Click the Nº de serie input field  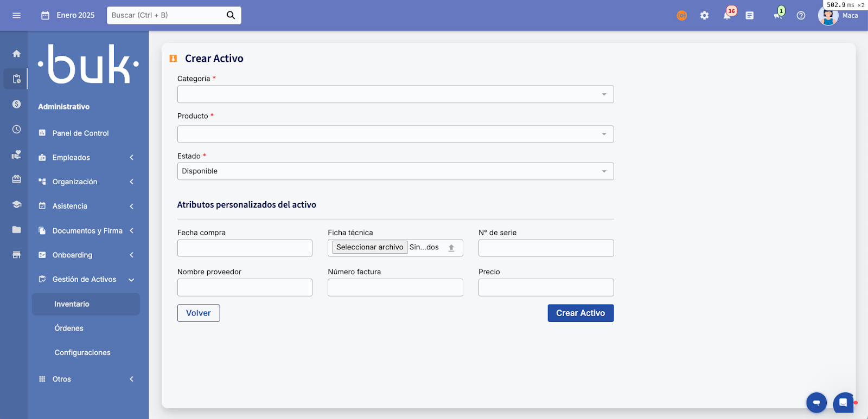point(546,248)
